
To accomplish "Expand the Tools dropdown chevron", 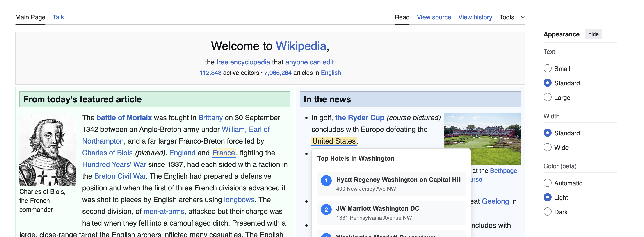I will tap(523, 17).
